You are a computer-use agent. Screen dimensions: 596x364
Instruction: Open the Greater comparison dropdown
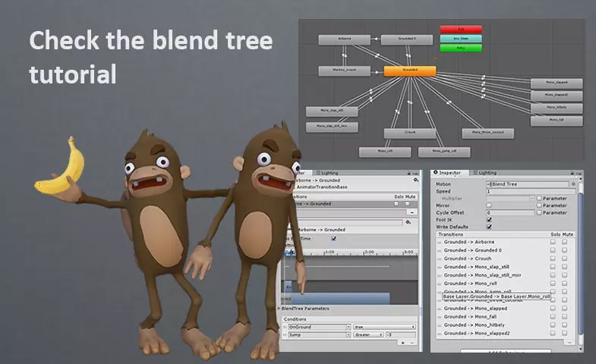pyautogui.click(x=370, y=334)
